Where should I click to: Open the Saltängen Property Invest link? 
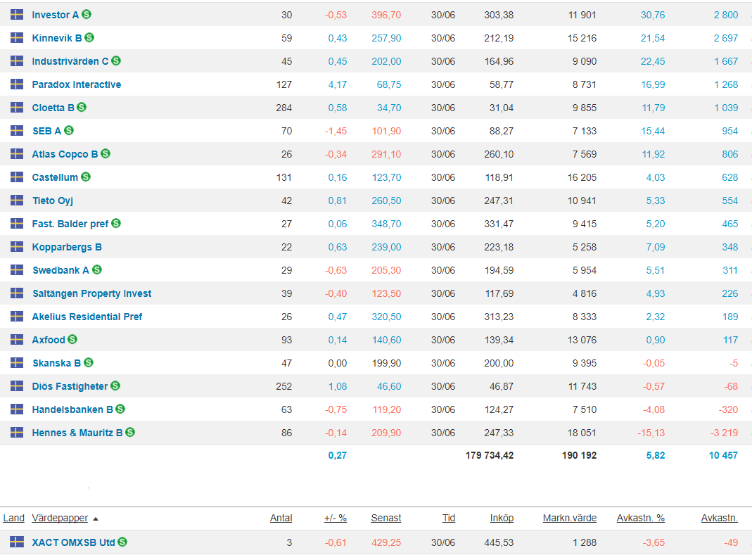91,293
